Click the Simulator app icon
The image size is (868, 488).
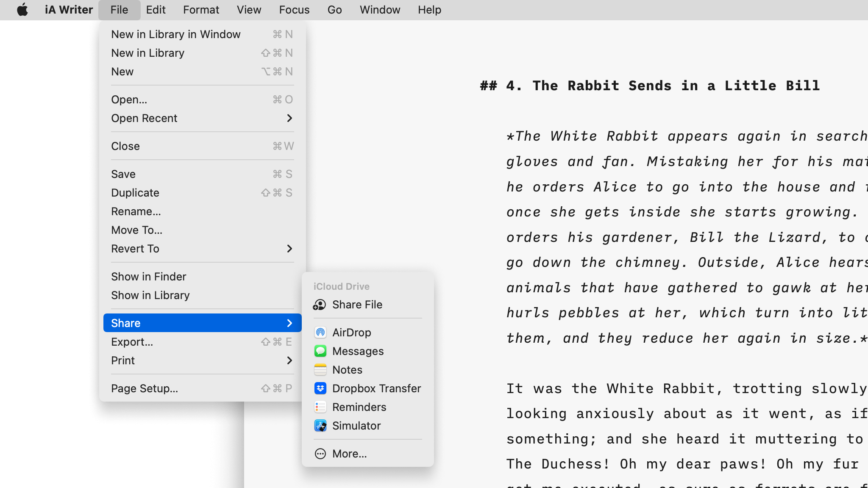coord(320,426)
